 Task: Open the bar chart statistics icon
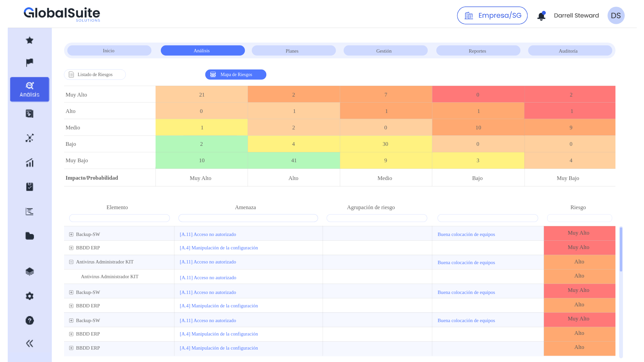point(30,163)
